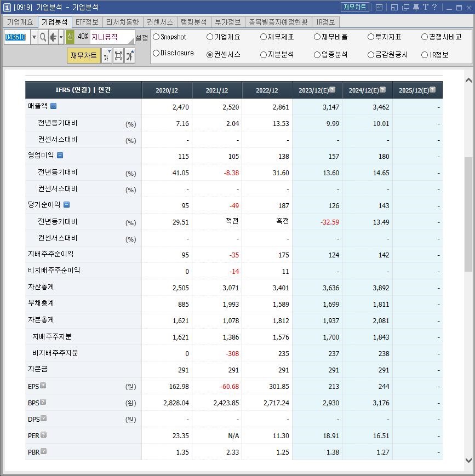Select the 기업개요 radio button
Viewport: 475px width, 476px height.
tap(209, 37)
